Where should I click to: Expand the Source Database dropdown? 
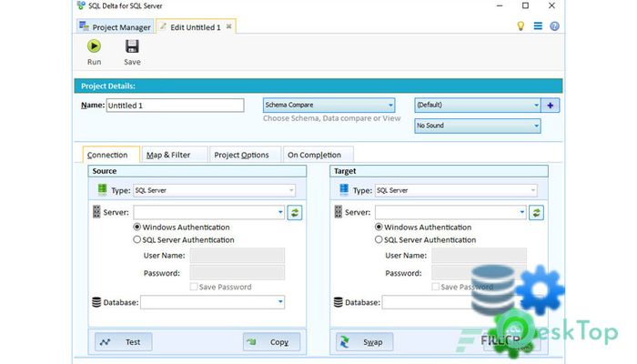(280, 302)
